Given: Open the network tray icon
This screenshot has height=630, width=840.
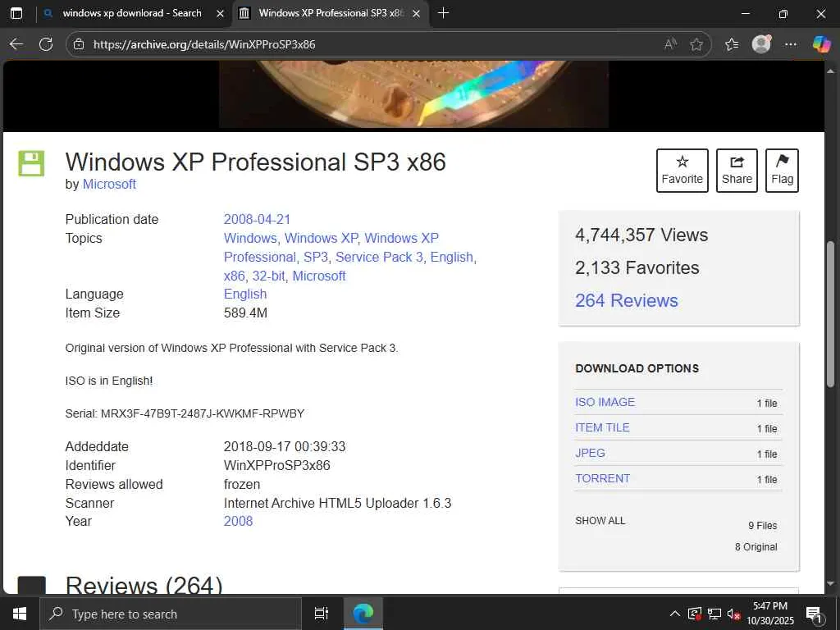Looking at the screenshot, I should [714, 614].
